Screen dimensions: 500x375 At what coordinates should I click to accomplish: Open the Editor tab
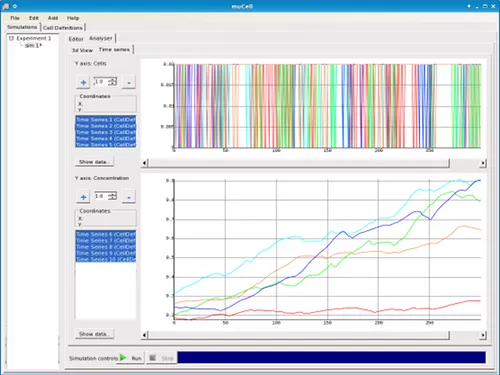[76, 39]
